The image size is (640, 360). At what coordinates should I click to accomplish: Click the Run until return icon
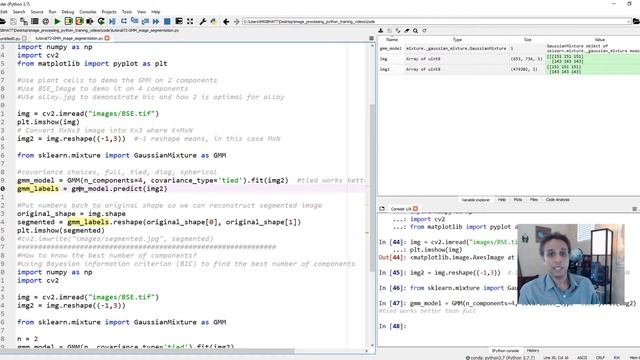tap(145, 21)
